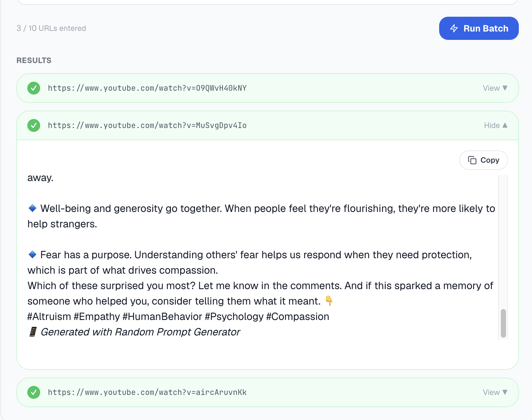Expand View for the 09QWvH40kNY result
This screenshot has width=532, height=420.
point(495,88)
